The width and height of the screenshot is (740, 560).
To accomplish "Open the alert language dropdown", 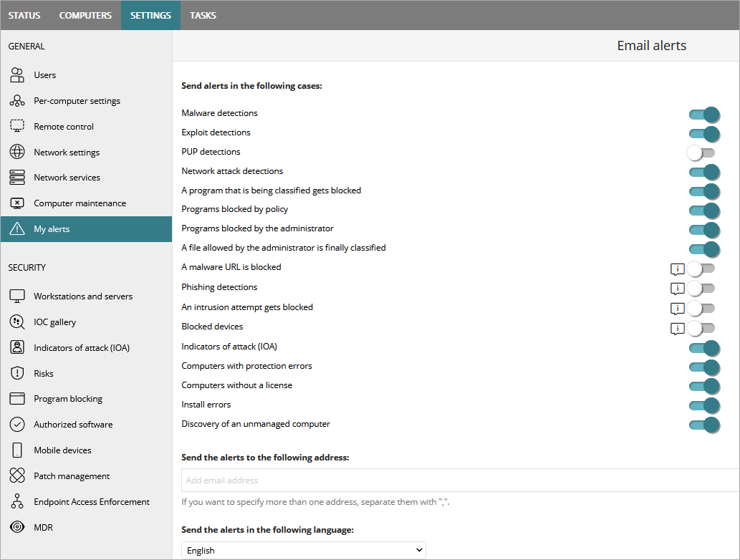I will click(303, 550).
